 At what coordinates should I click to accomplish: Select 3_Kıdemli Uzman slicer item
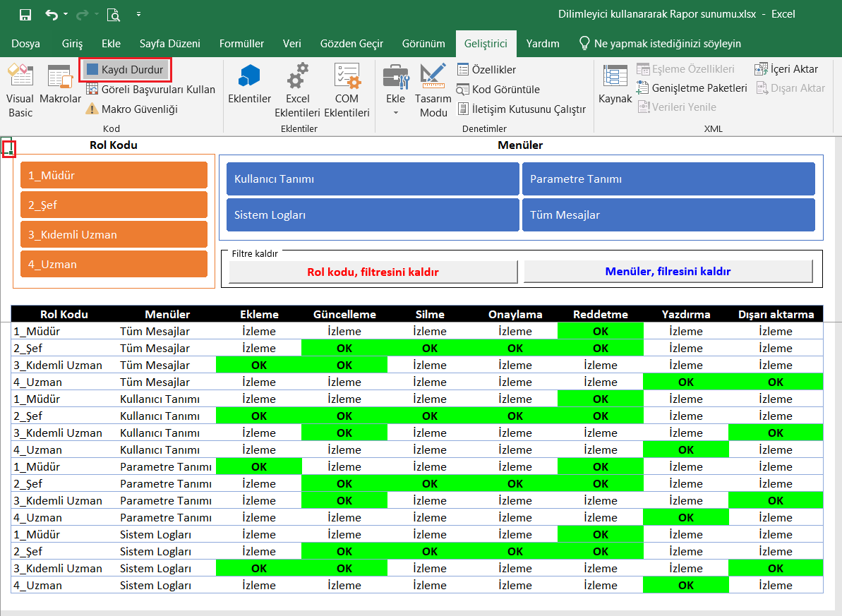click(114, 235)
